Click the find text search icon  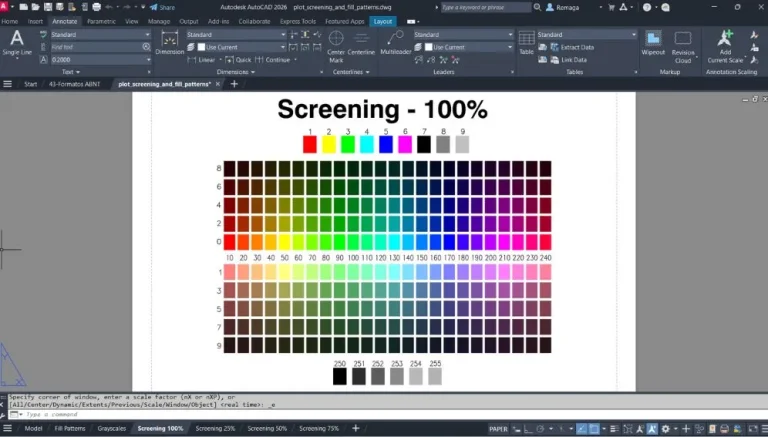(x=146, y=47)
